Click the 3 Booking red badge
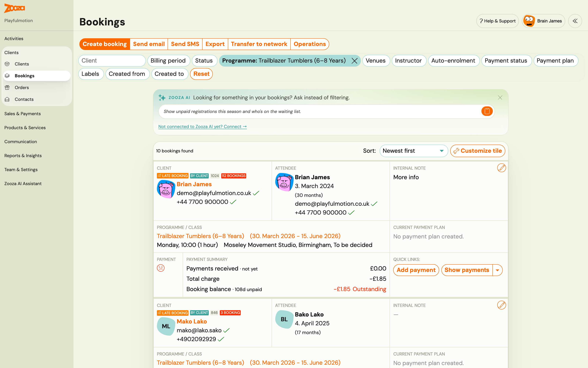 230,313
